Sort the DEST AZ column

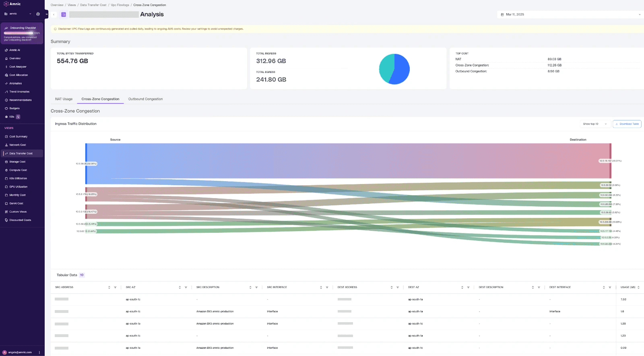(x=462, y=288)
